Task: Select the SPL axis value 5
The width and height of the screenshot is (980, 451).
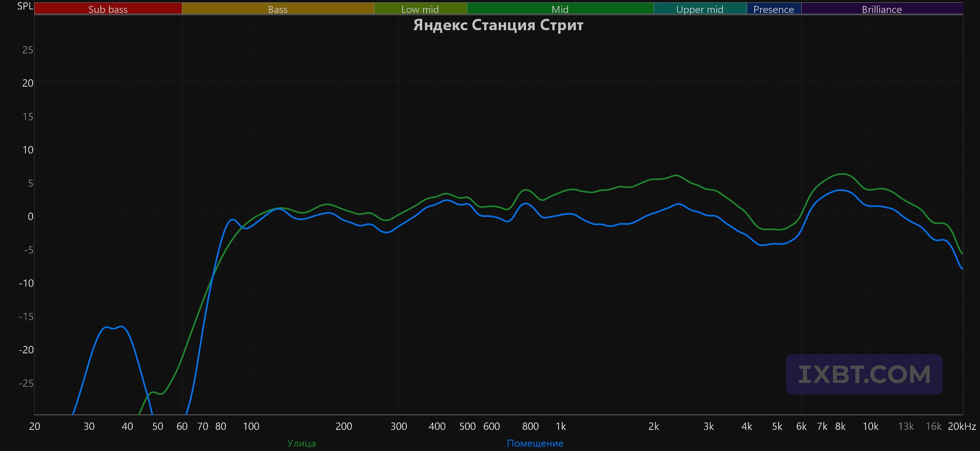Action: pyautogui.click(x=31, y=183)
